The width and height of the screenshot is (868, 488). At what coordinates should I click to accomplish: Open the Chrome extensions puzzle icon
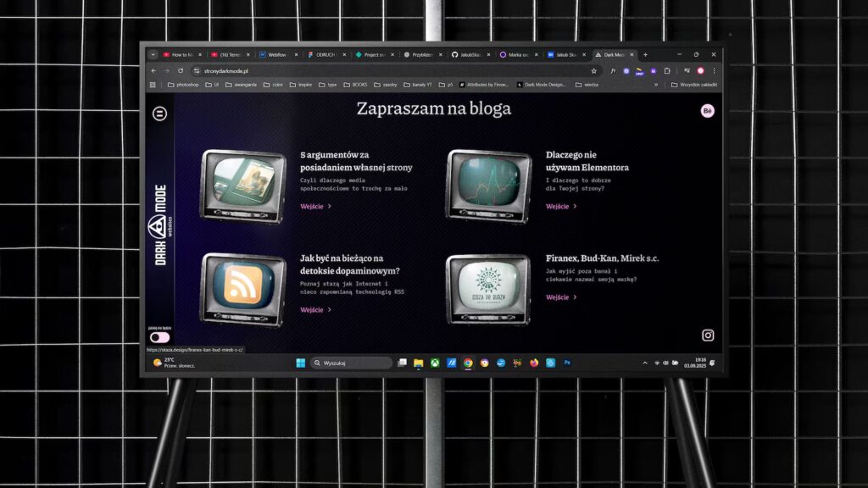pos(667,71)
